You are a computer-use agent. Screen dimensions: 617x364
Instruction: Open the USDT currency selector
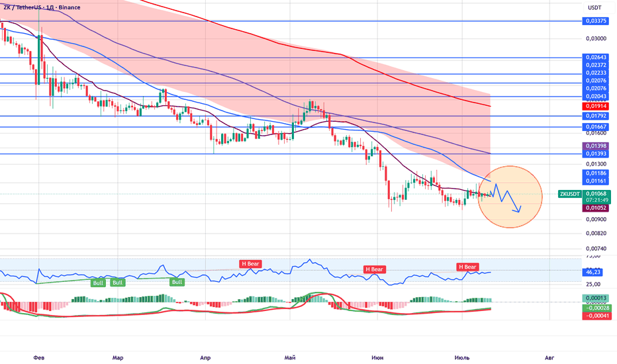(594, 7)
